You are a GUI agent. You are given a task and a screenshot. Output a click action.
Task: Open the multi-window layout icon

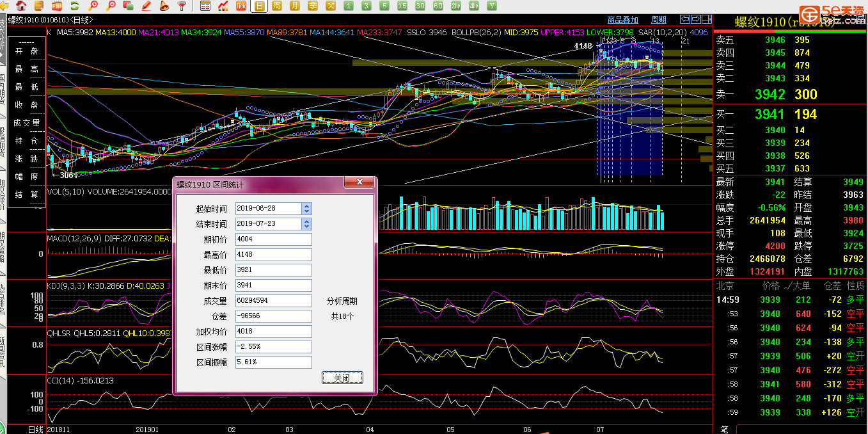pyautogui.click(x=128, y=6)
